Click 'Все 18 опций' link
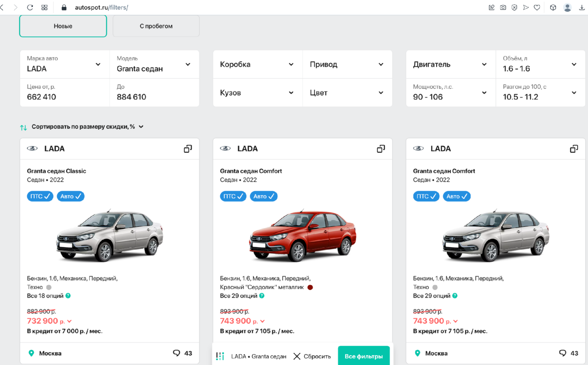Image resolution: width=588 pixels, height=365 pixels. pyautogui.click(x=45, y=296)
